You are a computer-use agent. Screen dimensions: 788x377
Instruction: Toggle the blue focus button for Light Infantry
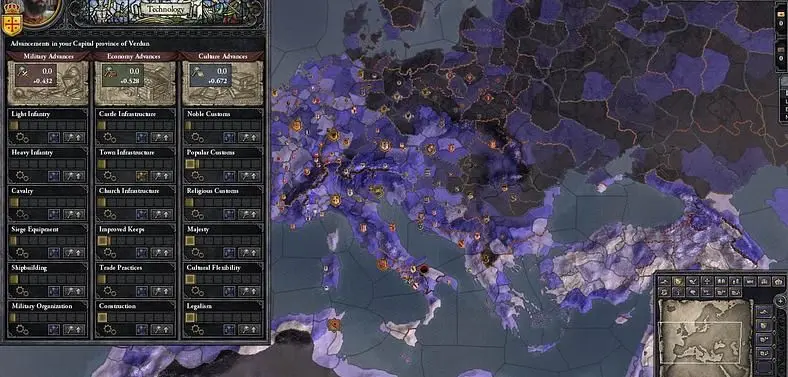click(54, 137)
